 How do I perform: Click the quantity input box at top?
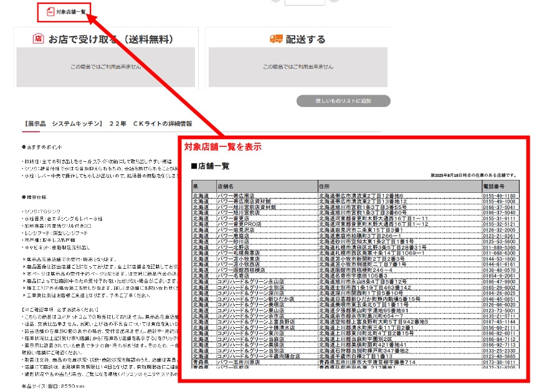(x=296, y=2)
